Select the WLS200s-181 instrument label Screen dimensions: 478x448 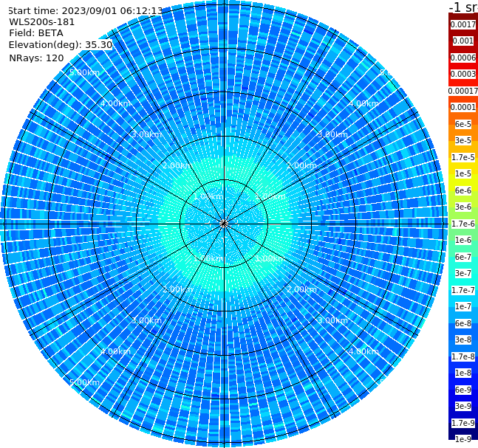pos(42,22)
